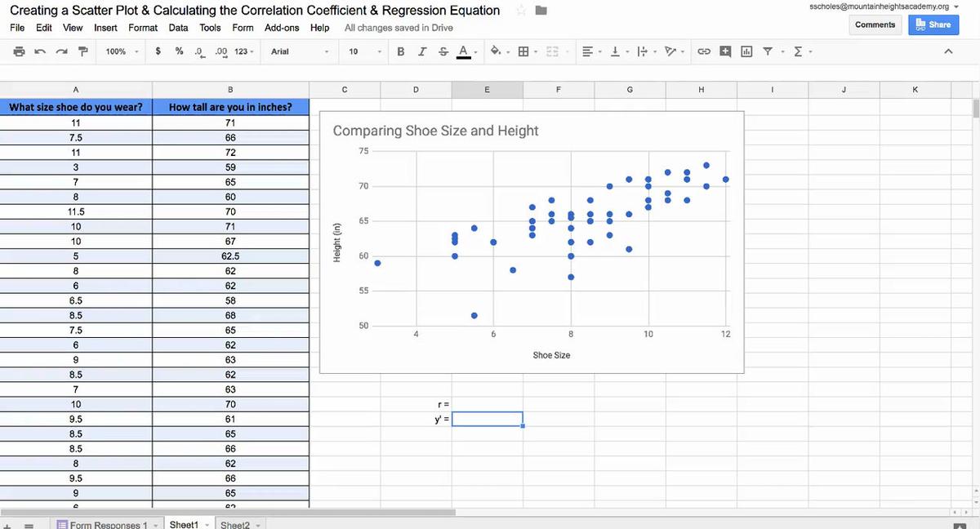Click the insert link icon
The height and width of the screenshot is (529, 980).
702,51
